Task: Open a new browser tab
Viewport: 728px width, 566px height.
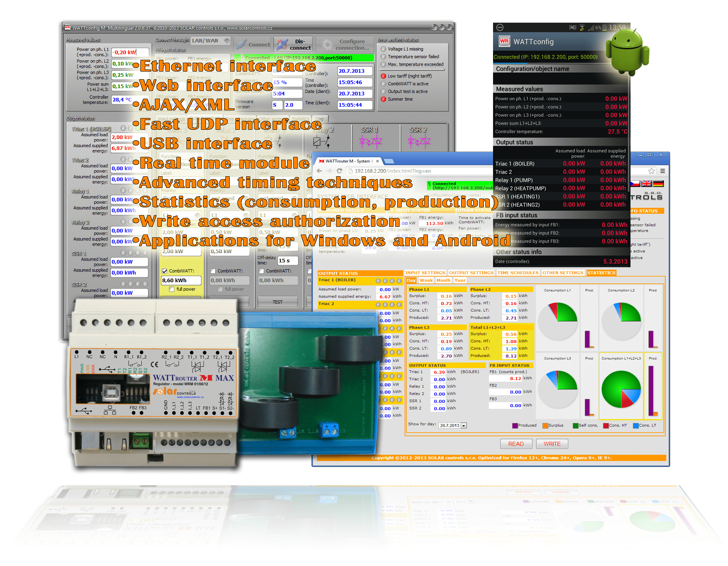Action: (389, 161)
